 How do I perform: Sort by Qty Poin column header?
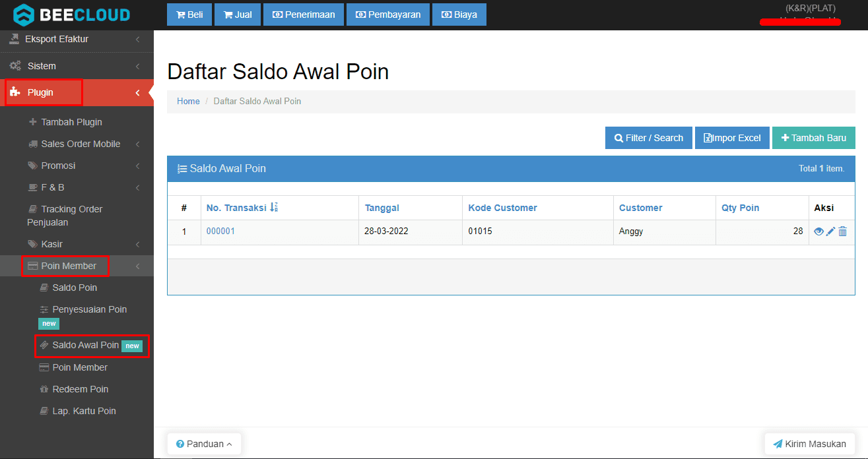tap(741, 208)
